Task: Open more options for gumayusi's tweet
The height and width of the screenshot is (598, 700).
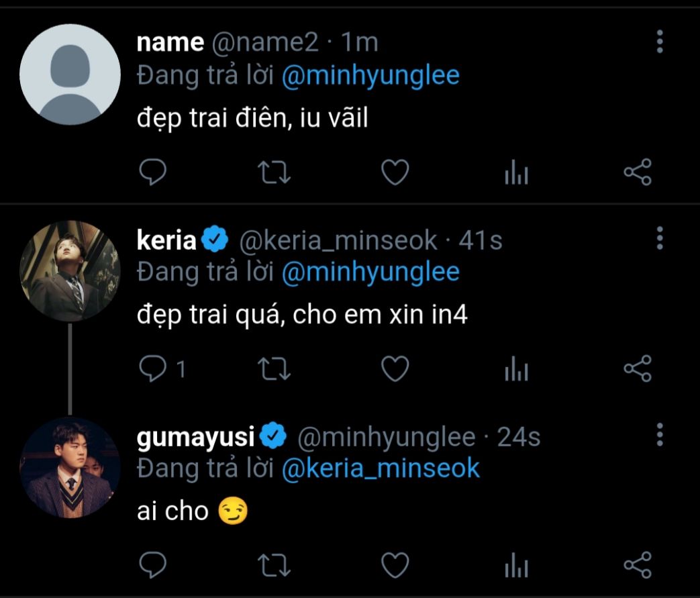Action: 660,434
